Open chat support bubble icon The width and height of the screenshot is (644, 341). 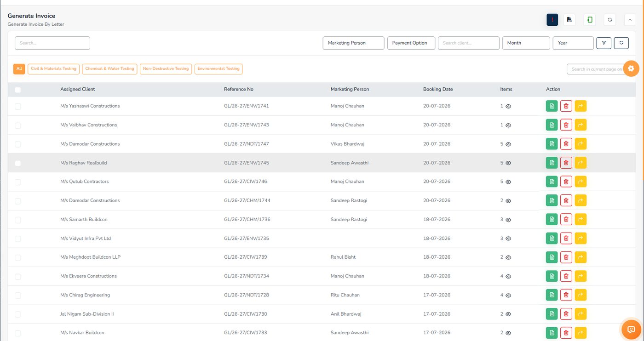click(631, 329)
